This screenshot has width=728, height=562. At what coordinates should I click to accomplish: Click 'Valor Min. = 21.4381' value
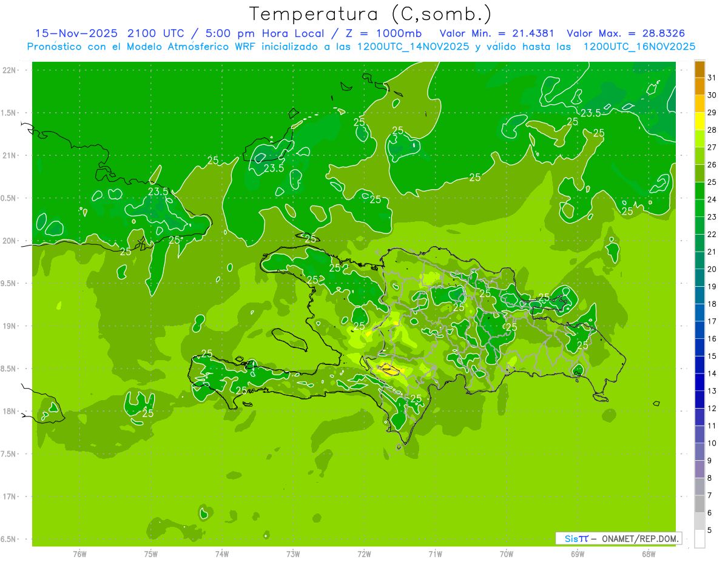(497, 33)
